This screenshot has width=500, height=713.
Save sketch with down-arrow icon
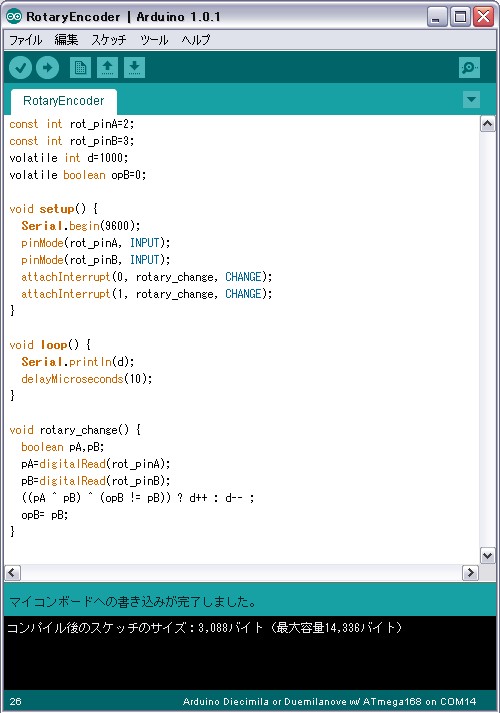click(134, 68)
